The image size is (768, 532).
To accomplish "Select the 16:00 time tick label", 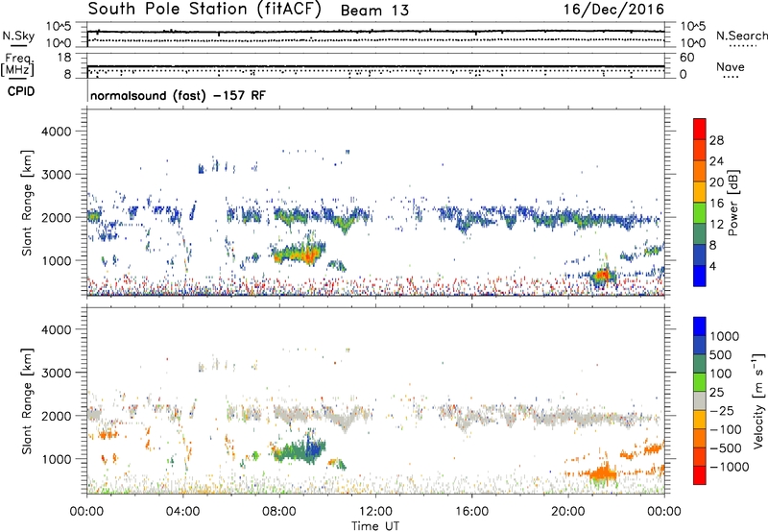I will tap(471, 512).
